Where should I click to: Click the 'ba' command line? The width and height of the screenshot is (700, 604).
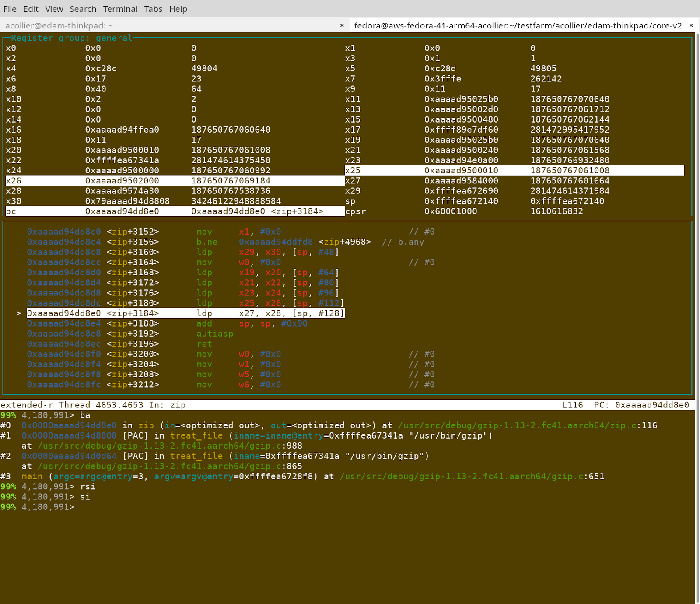click(45, 415)
